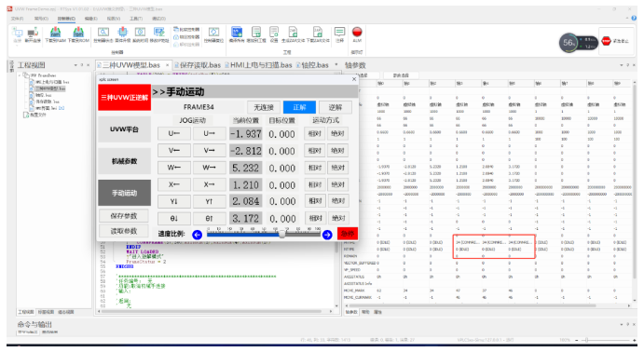The image size is (644, 352).
Task: Close the xplc screen dialog
Action: point(354,79)
